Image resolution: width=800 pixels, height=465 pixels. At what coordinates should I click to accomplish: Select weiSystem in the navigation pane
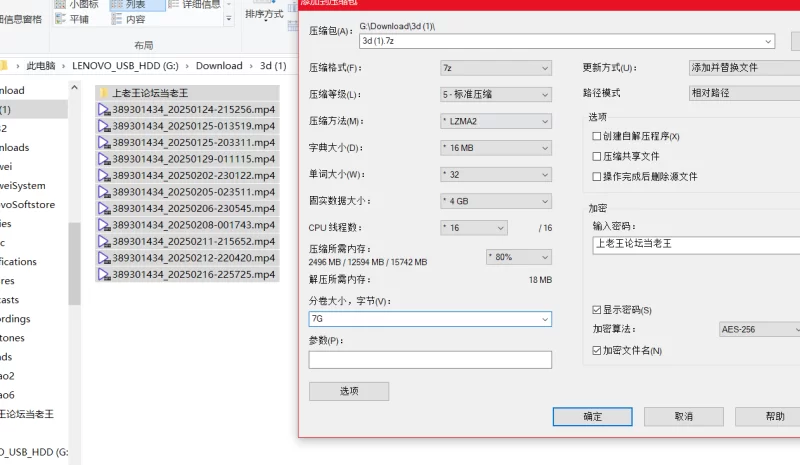[23, 186]
